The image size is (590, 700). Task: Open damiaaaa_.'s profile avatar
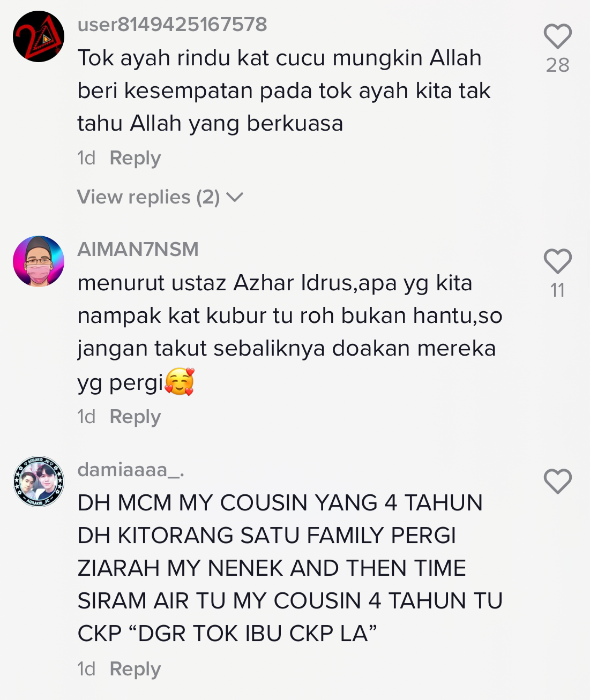39,481
